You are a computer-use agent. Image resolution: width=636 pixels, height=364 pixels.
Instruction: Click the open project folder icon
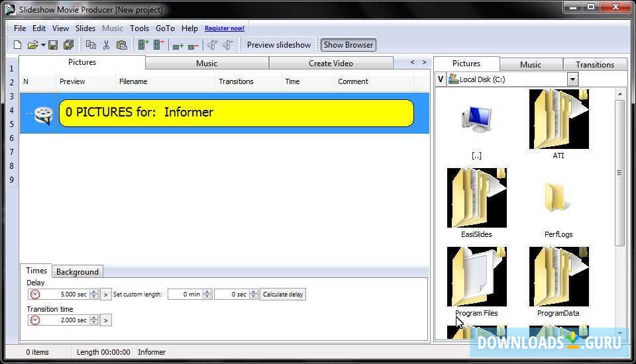point(32,45)
